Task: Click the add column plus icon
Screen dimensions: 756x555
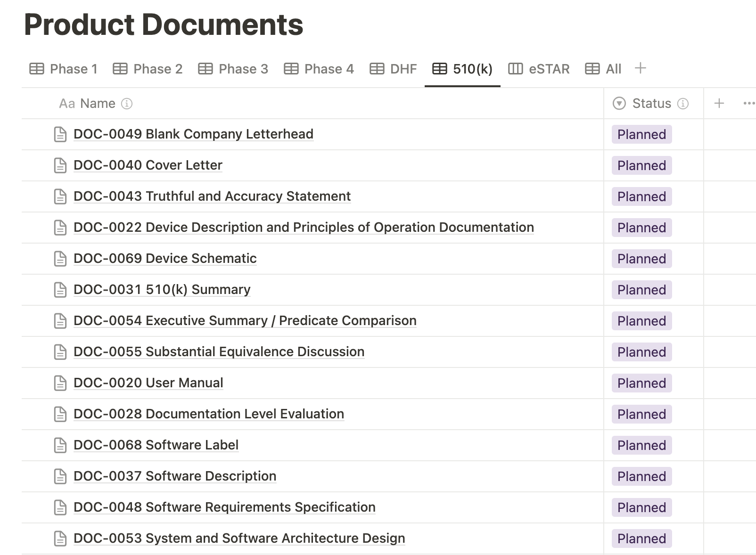Action: tap(719, 103)
